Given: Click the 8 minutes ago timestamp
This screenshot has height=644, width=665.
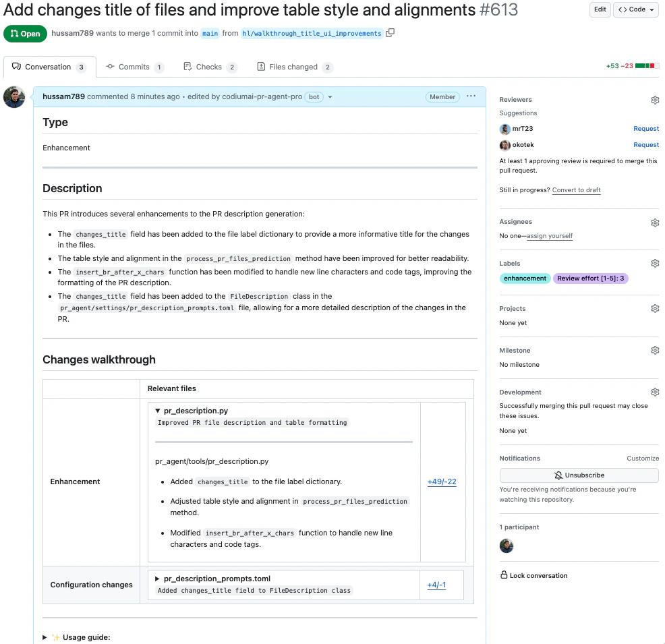Looking at the screenshot, I should point(155,96).
